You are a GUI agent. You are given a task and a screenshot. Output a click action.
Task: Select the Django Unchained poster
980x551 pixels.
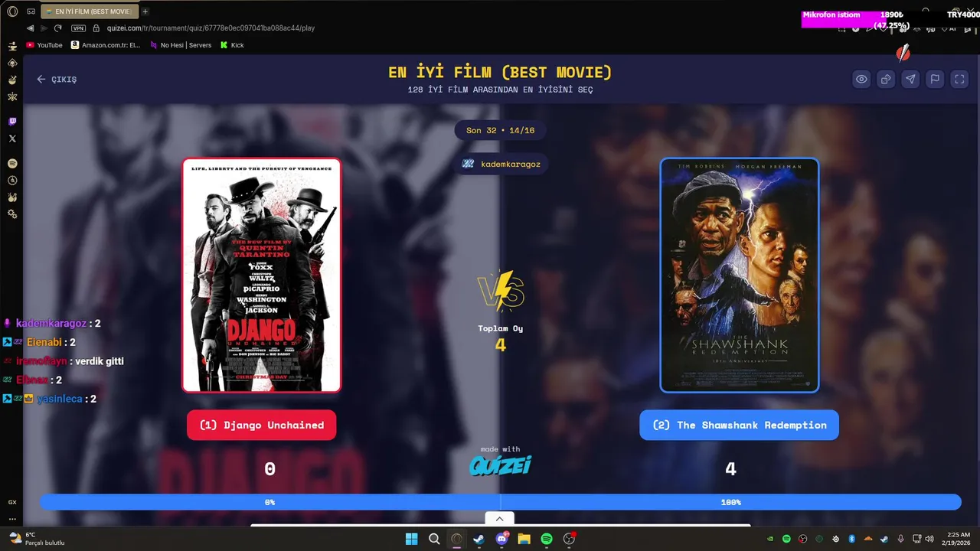pyautogui.click(x=261, y=275)
